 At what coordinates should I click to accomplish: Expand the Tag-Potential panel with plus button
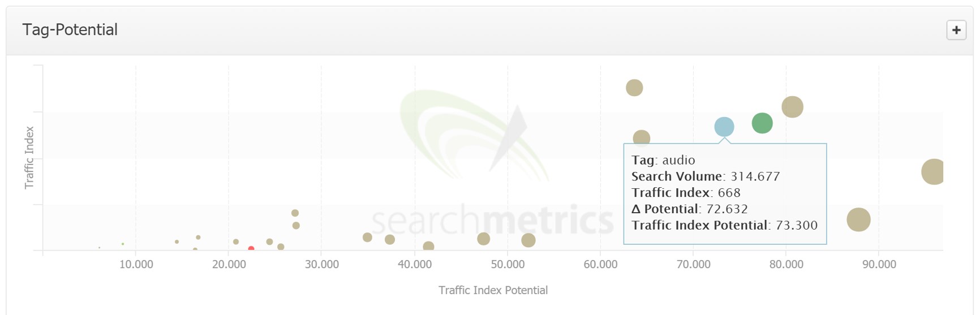coord(956,30)
